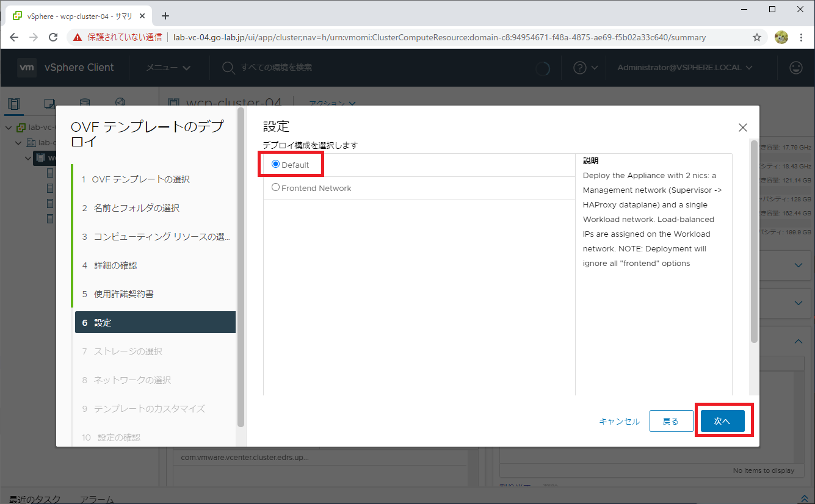Open Hosts and Clusters inventory view icon
Image resolution: width=815 pixels, height=504 pixels.
(14, 104)
